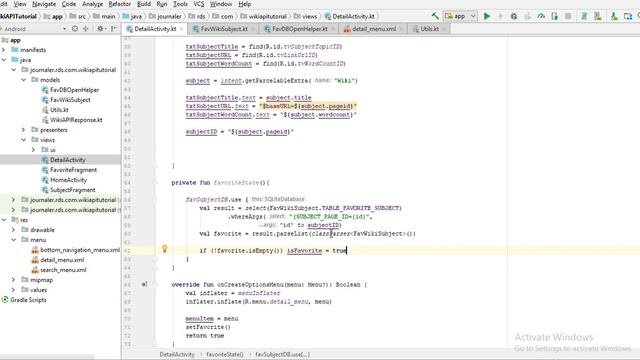Open the Navigate menu
Screen dimensions: 640x360
pos(44,4)
